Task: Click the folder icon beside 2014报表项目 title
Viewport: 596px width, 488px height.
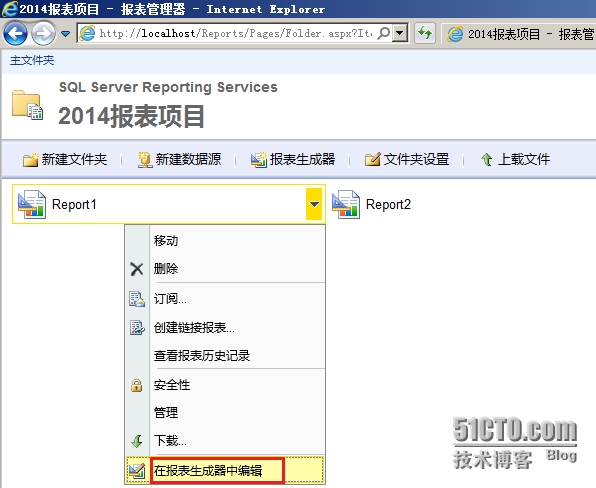Action: point(27,105)
